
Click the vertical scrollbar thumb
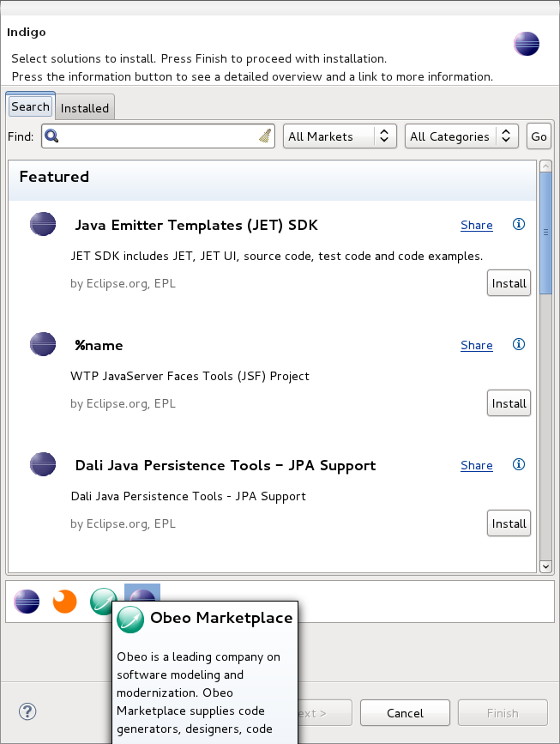[x=545, y=233]
